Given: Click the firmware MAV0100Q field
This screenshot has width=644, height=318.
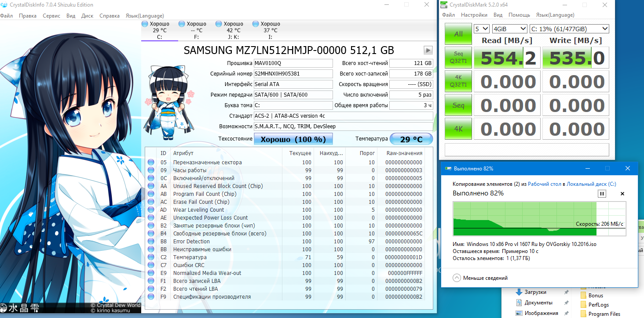Looking at the screenshot, I should coord(293,63).
